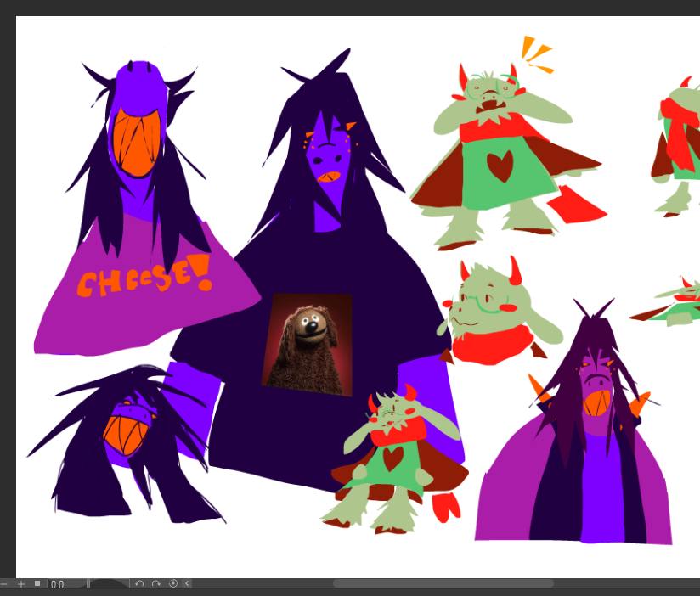700x596 pixels.
Task: Click the orange CHEESE! text on the shirt
Action: 144,277
